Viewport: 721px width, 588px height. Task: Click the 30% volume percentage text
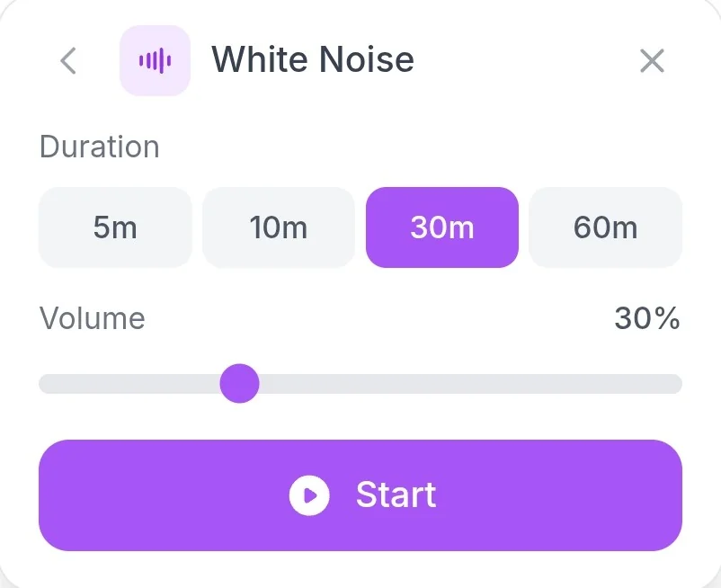pyautogui.click(x=649, y=318)
